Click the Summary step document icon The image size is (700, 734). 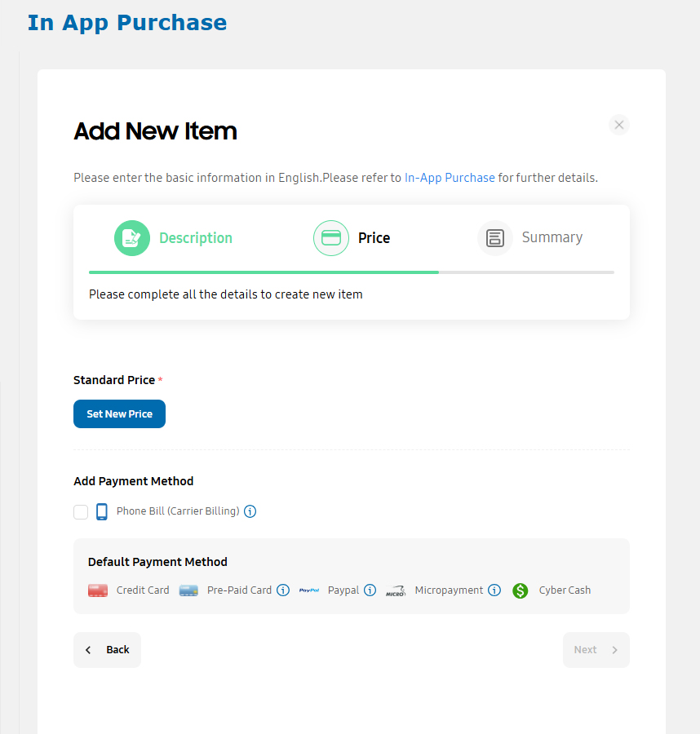pos(495,238)
